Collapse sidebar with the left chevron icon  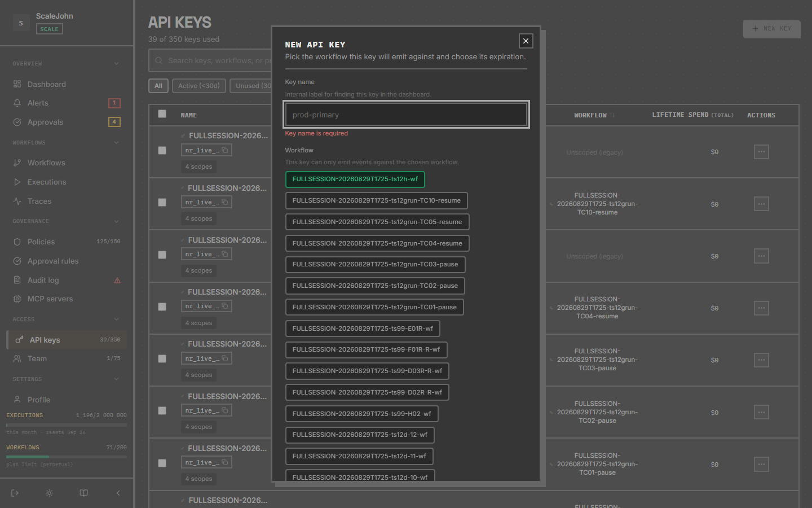click(118, 493)
